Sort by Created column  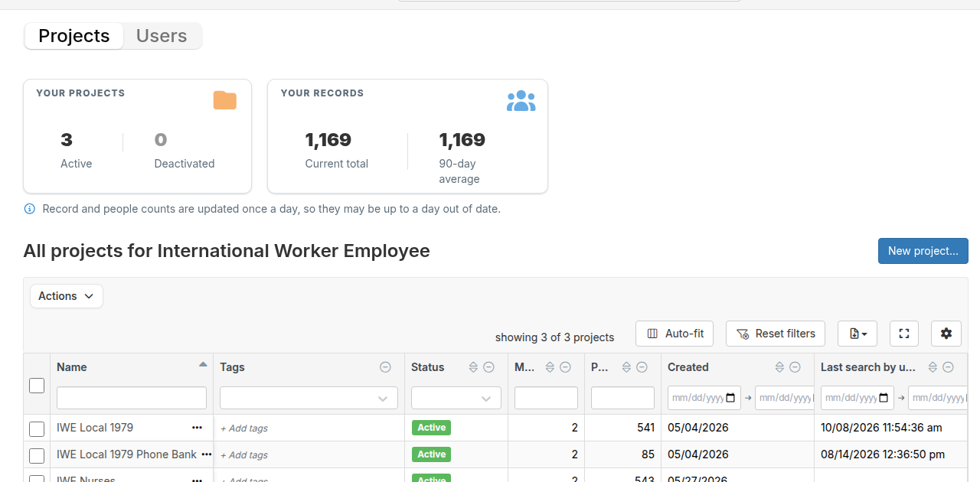(x=779, y=367)
